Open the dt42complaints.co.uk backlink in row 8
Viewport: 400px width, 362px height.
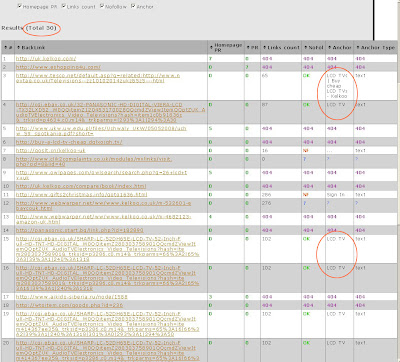[94, 162]
